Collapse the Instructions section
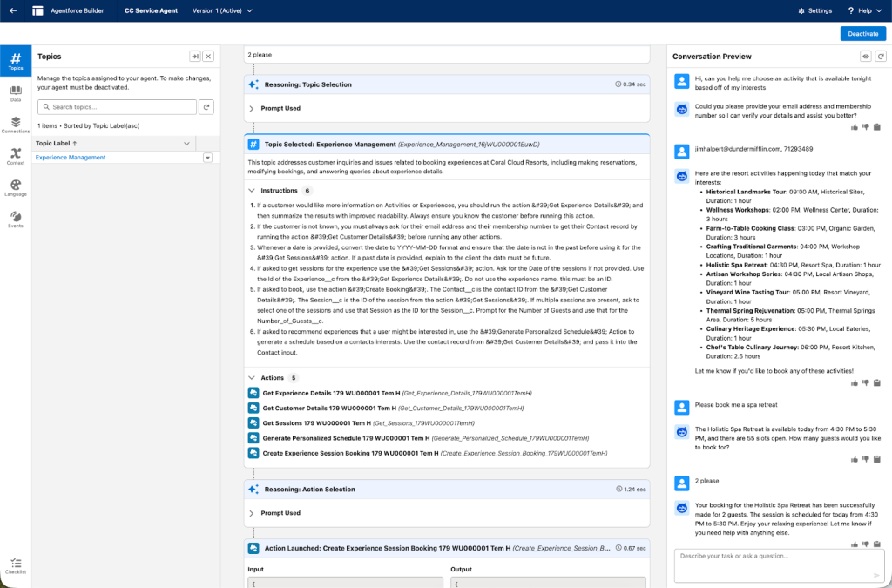The width and height of the screenshot is (892, 588). (252, 190)
